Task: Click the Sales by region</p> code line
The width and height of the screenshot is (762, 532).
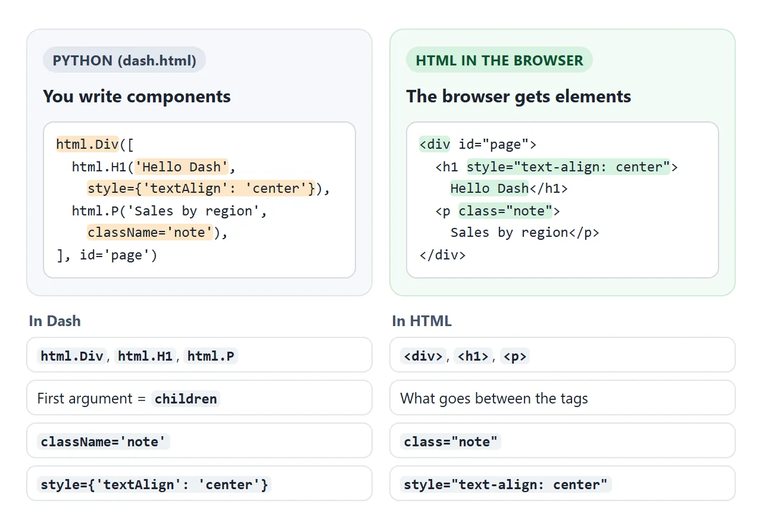Action: pos(524,233)
